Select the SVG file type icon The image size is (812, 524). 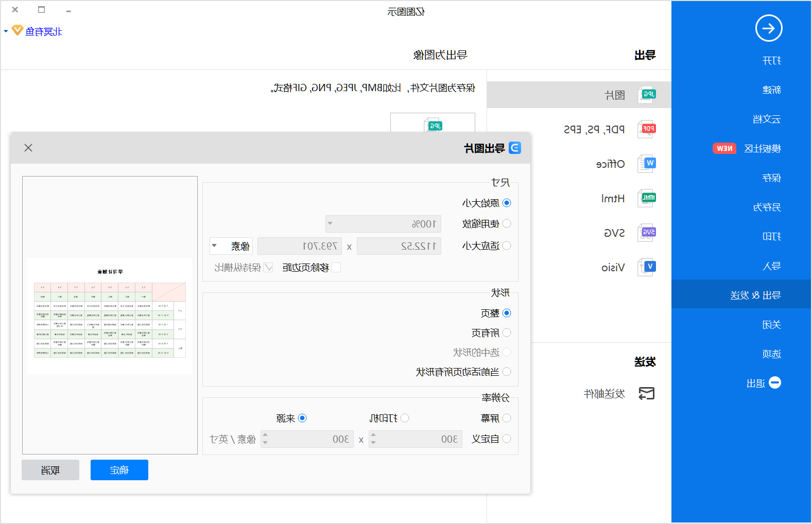pyautogui.click(x=647, y=232)
